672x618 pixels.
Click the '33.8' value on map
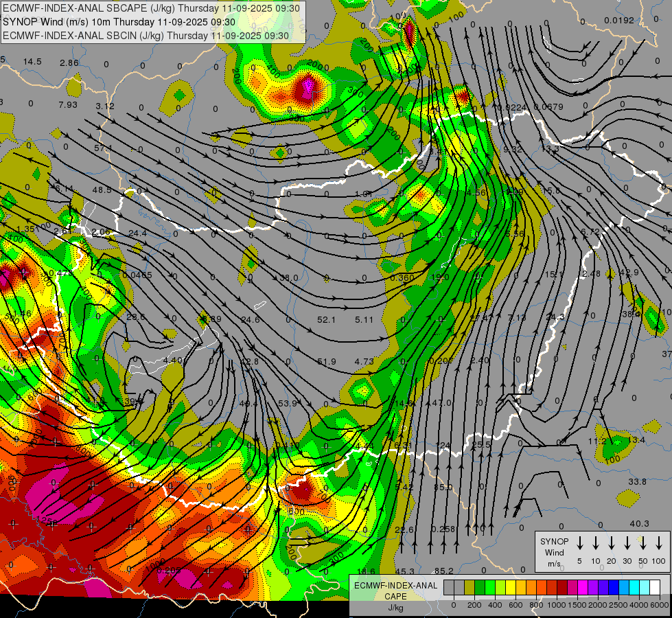tap(637, 482)
